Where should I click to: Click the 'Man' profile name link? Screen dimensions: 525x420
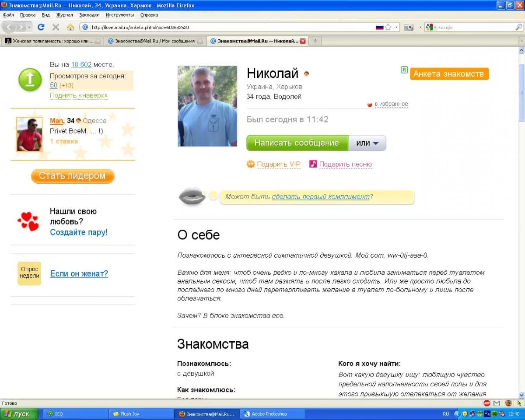[x=56, y=121]
